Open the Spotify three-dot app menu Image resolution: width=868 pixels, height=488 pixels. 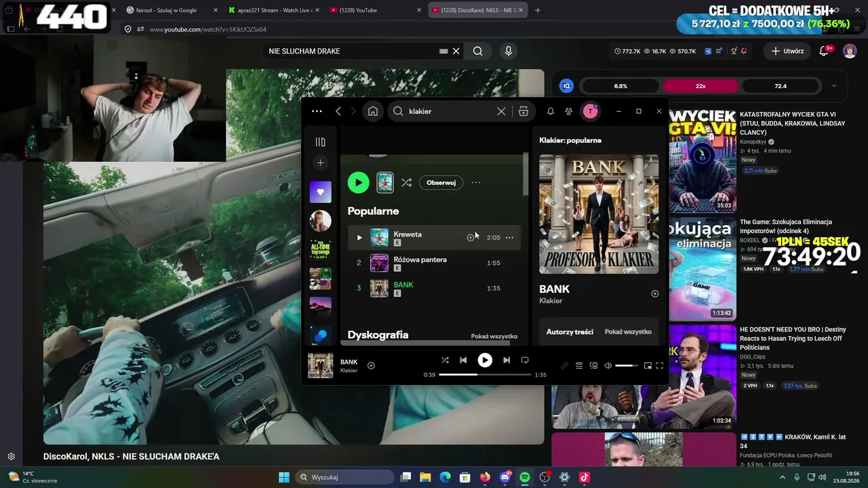(x=317, y=111)
